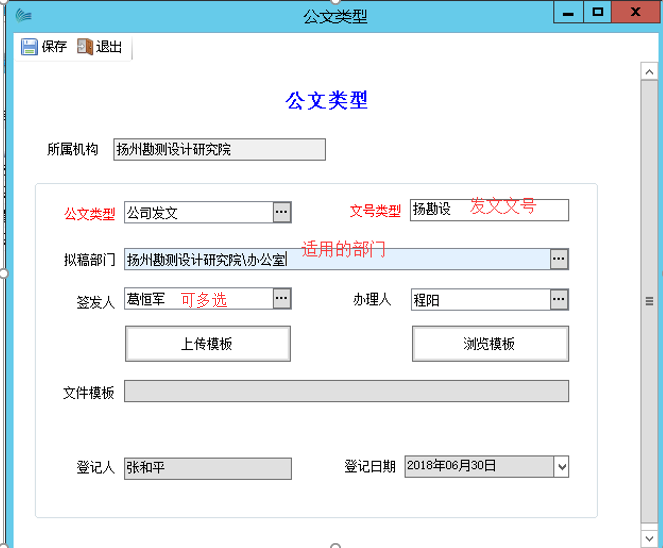
Task: Click the 文号类型 text field
Action: [488, 210]
